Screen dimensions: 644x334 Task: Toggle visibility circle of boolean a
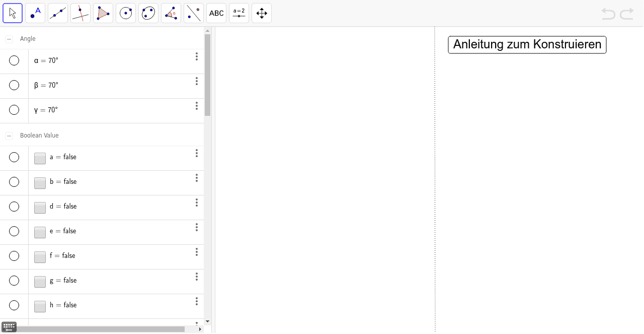14,157
